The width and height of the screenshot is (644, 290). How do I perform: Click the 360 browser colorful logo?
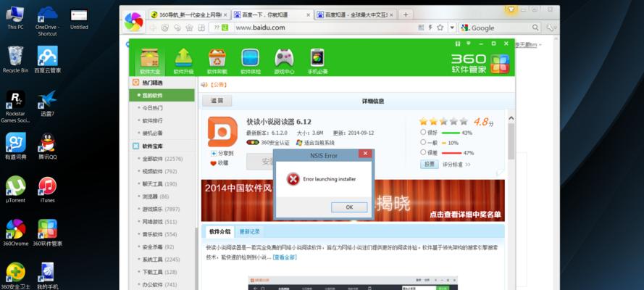(x=134, y=22)
